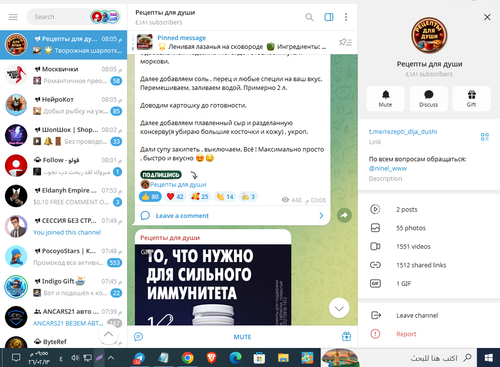Open the hamburger main menu
The image size is (500, 367).
coord(13,17)
